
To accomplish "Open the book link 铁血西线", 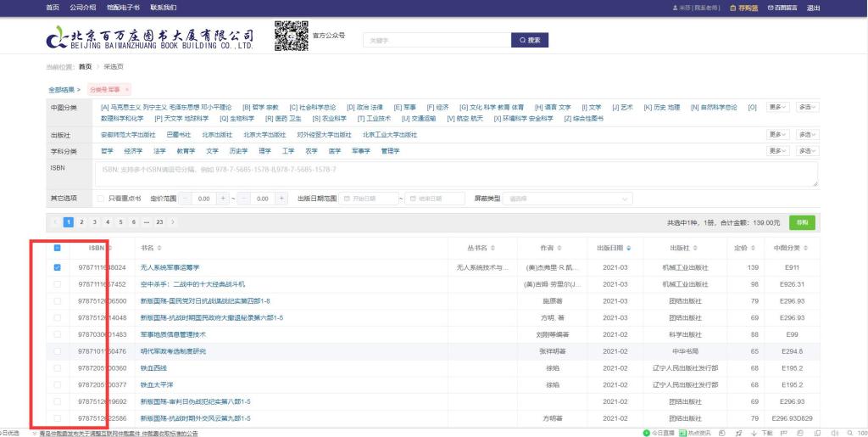I will pos(154,367).
